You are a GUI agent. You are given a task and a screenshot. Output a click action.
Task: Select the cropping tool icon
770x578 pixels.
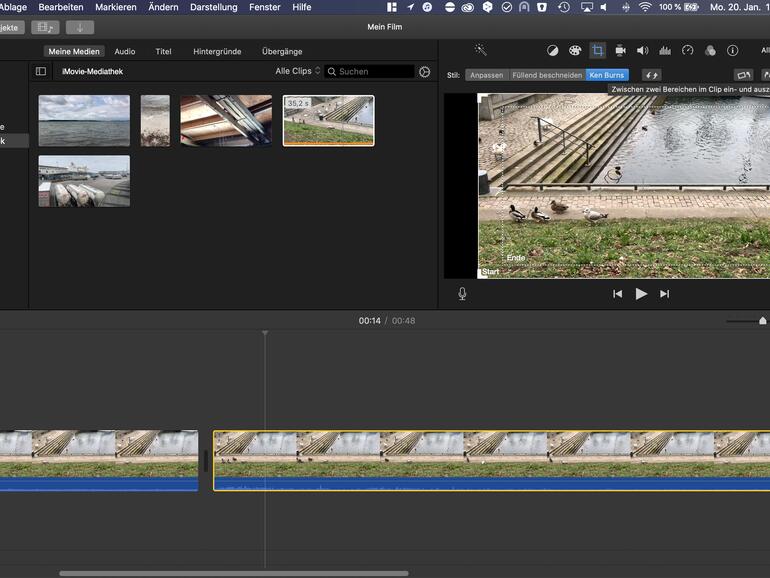(597, 50)
